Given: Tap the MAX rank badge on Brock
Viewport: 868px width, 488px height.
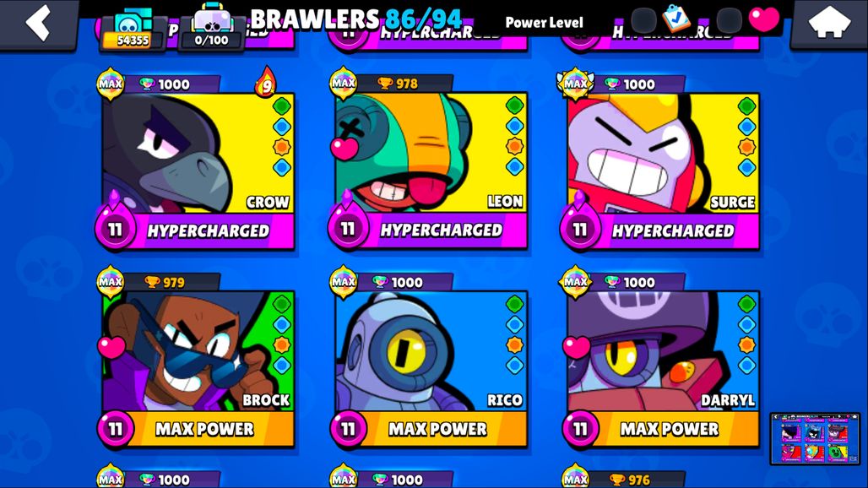Looking at the screenshot, I should tap(111, 281).
